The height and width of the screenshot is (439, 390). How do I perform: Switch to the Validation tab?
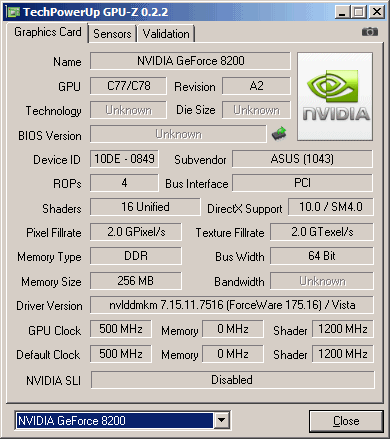(166, 34)
